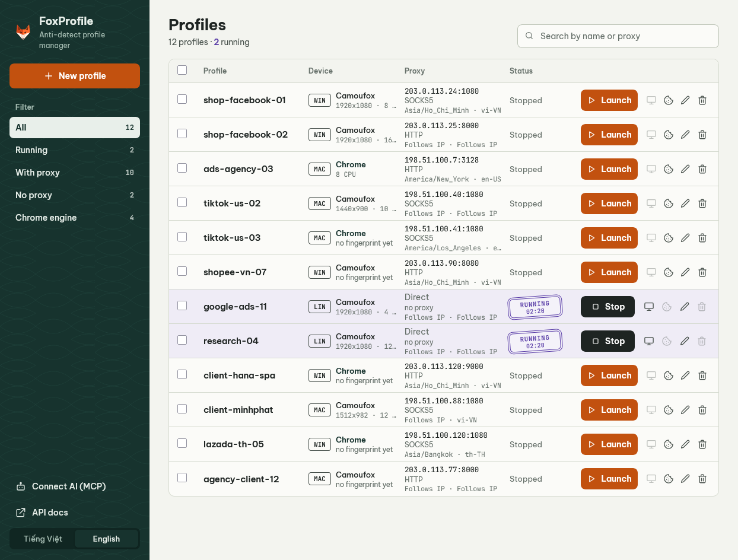
Task: Open cookies for client-hana-spa
Action: click(x=668, y=376)
